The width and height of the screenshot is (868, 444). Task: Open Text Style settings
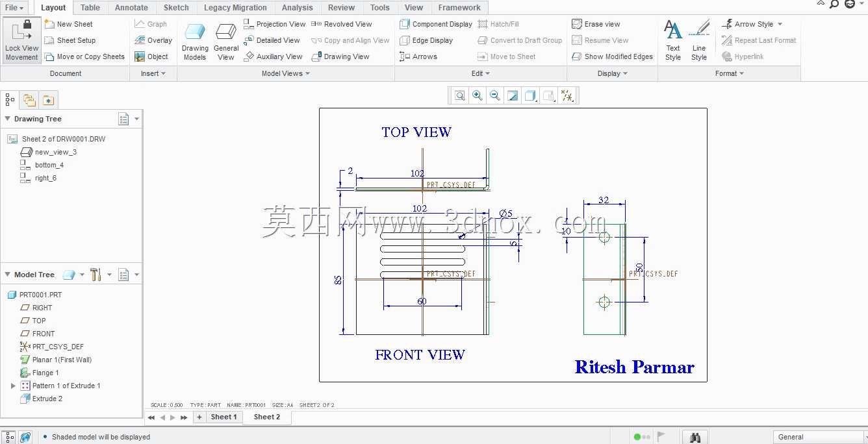point(673,40)
